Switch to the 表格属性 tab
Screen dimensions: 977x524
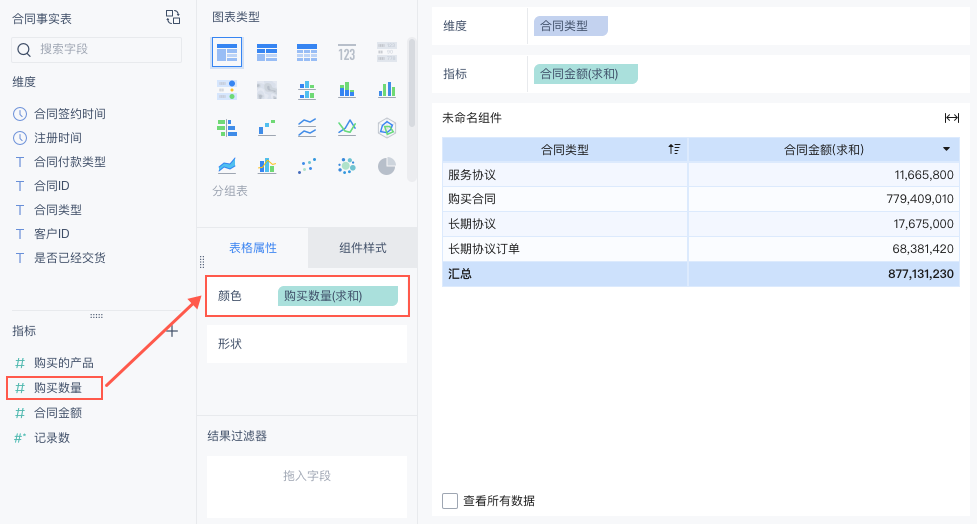point(253,248)
